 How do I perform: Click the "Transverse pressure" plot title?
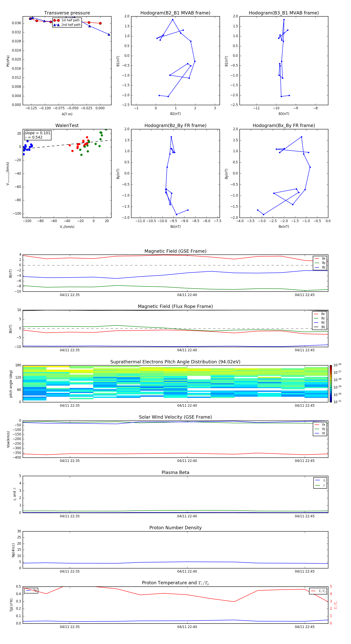pos(67,13)
